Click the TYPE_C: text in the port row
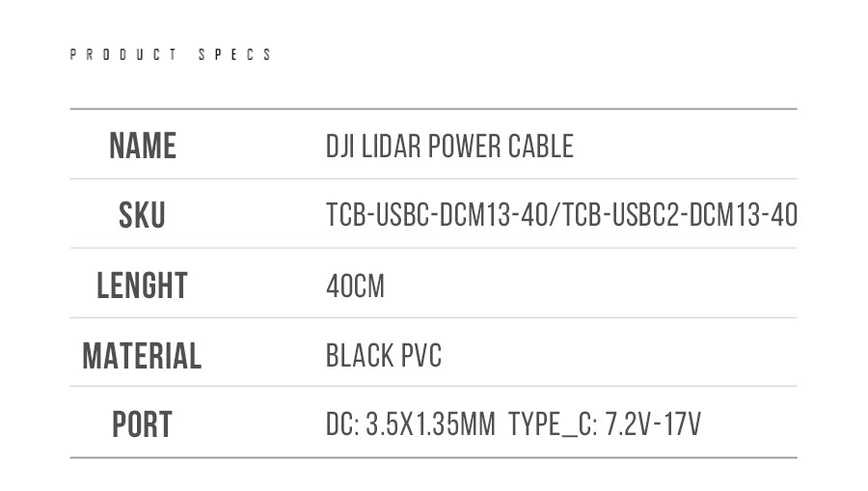Image resolution: width=868 pixels, height=491 pixels. tap(552, 425)
